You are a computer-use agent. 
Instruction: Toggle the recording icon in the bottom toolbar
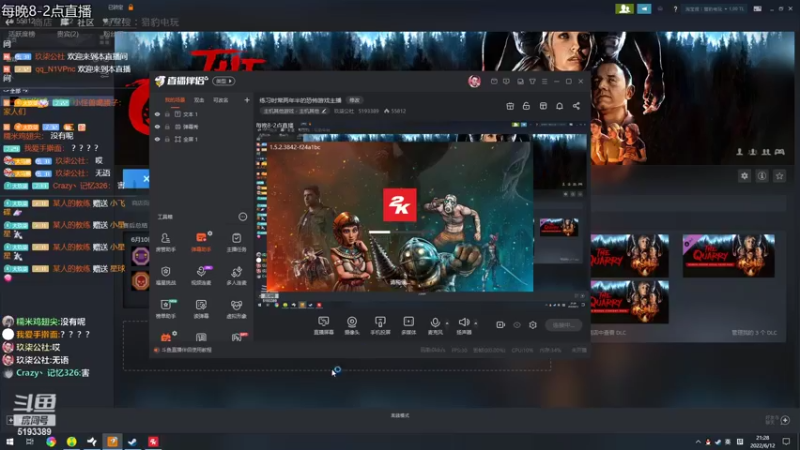point(500,325)
